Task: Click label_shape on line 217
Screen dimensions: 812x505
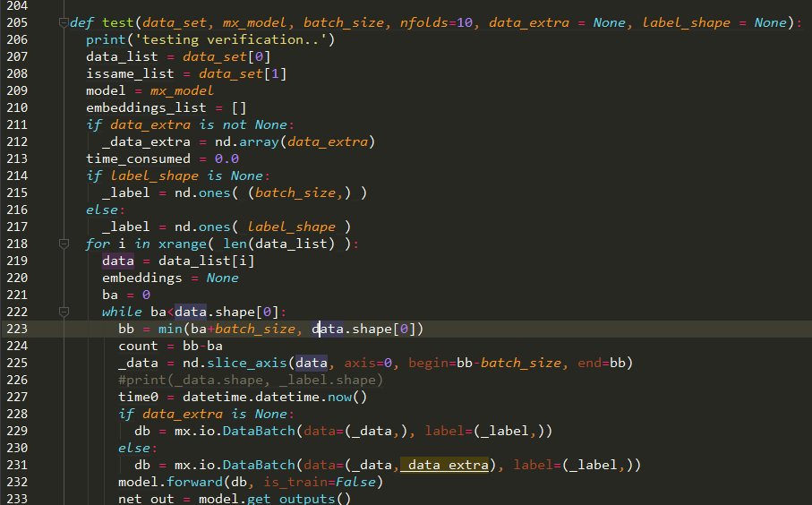Action: click(291, 227)
